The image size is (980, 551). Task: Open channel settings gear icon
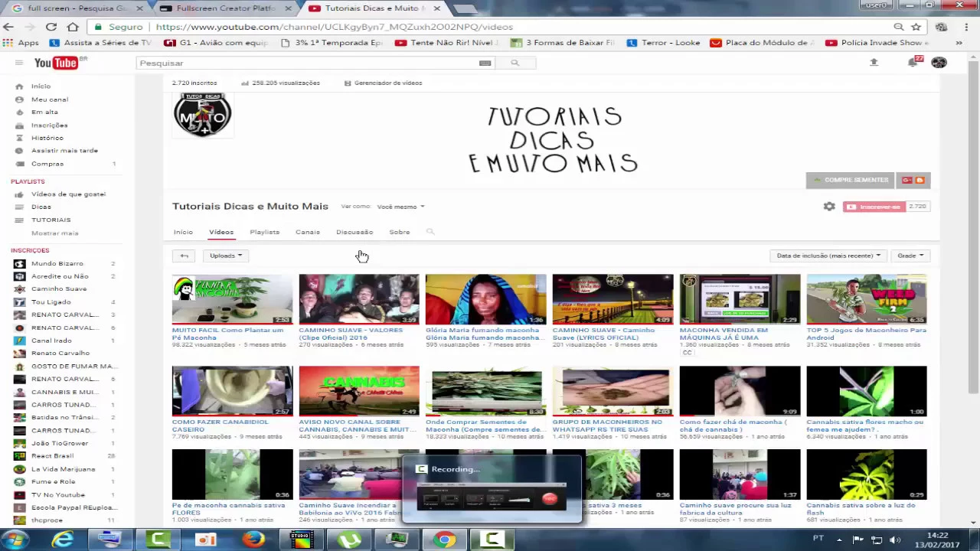click(829, 207)
